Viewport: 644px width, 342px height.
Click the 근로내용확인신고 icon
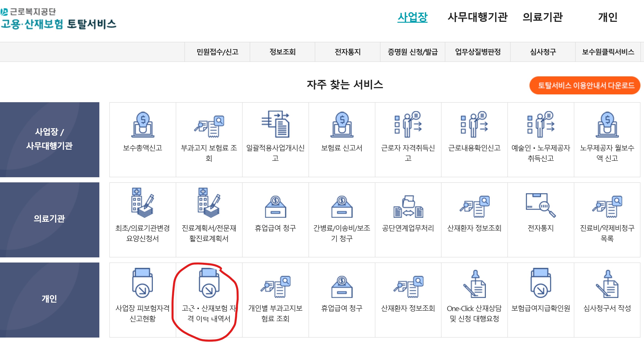(474, 124)
